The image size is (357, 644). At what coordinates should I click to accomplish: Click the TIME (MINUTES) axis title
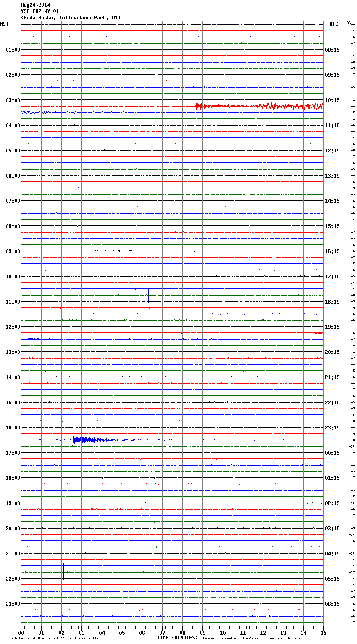pos(177,638)
